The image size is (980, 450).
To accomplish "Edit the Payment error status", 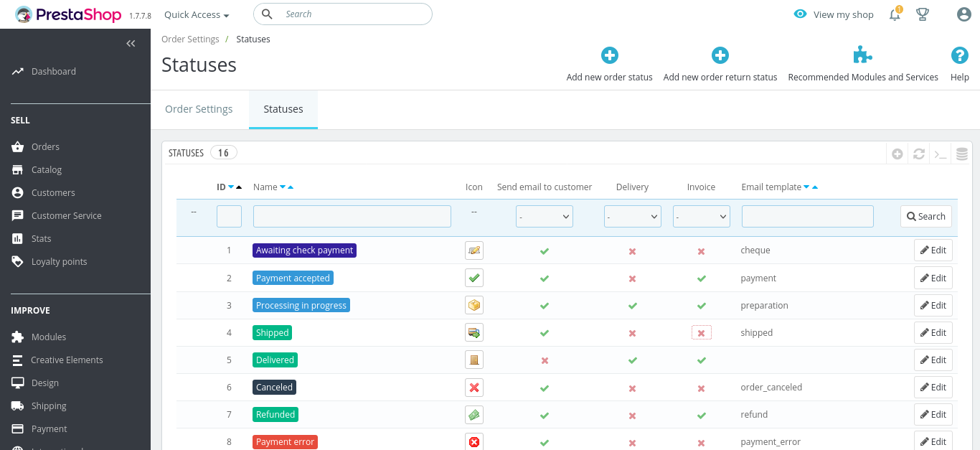I will click(x=933, y=441).
